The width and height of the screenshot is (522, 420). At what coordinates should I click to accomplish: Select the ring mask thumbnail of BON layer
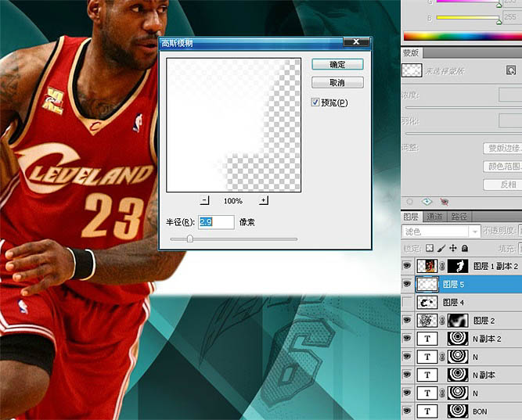pyautogui.click(x=458, y=411)
